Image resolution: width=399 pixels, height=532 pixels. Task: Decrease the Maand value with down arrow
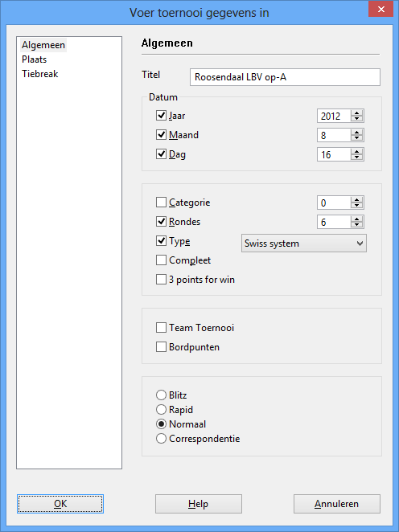tap(356, 137)
